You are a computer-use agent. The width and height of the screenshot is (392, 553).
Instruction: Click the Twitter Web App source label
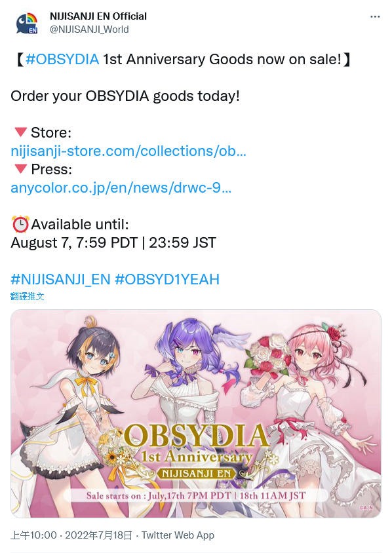click(178, 535)
